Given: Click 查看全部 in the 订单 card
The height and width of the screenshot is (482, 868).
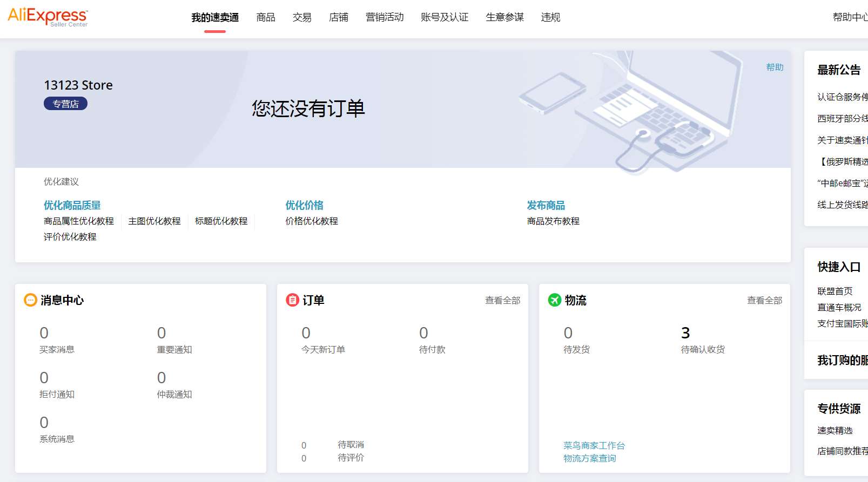Looking at the screenshot, I should click(502, 300).
